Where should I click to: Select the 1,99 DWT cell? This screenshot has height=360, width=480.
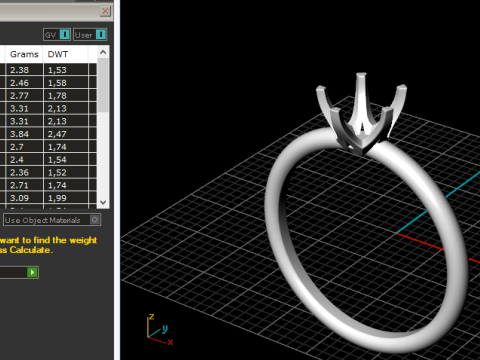click(x=66, y=198)
